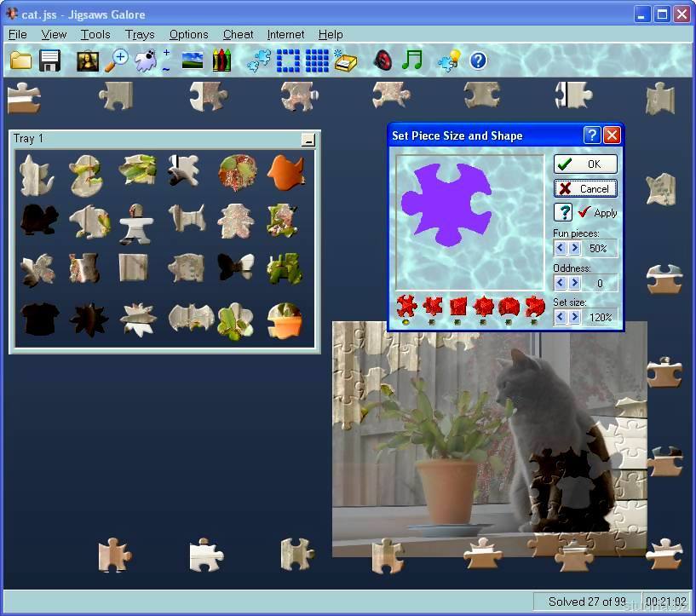The image size is (696, 616).
Task: Open the Cheat menu
Action: (x=238, y=34)
